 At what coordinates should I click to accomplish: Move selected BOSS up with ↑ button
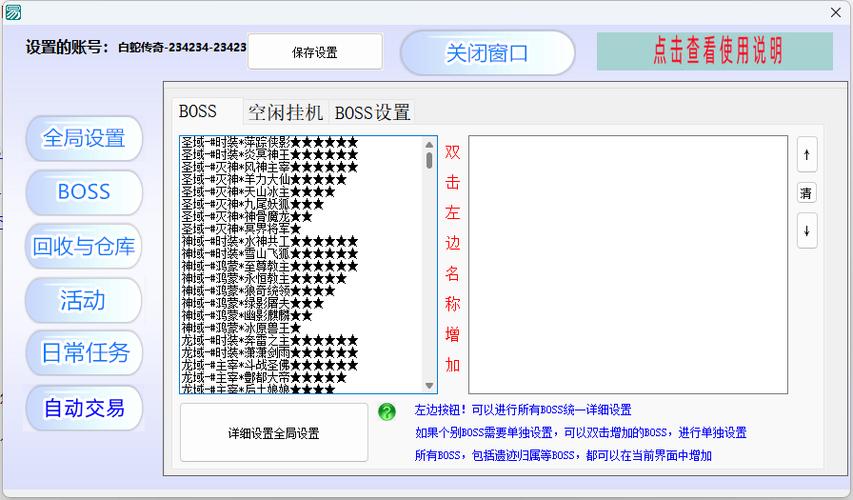click(x=807, y=155)
